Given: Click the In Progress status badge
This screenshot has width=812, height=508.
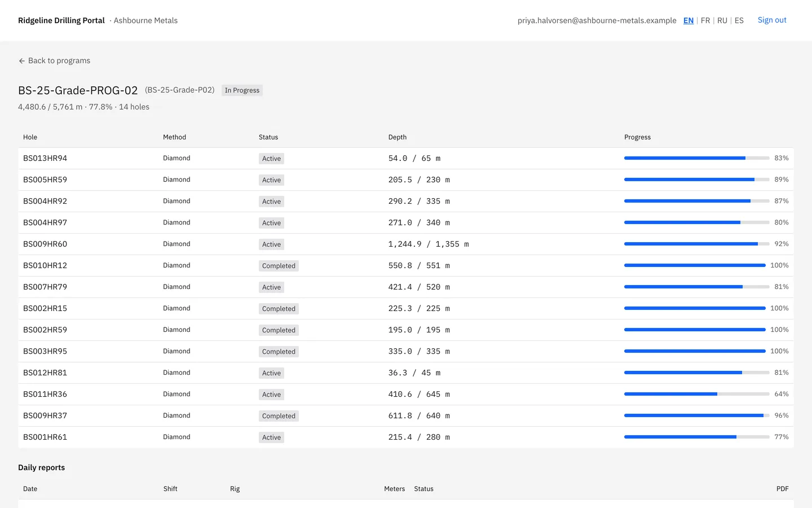Looking at the screenshot, I should [242, 90].
